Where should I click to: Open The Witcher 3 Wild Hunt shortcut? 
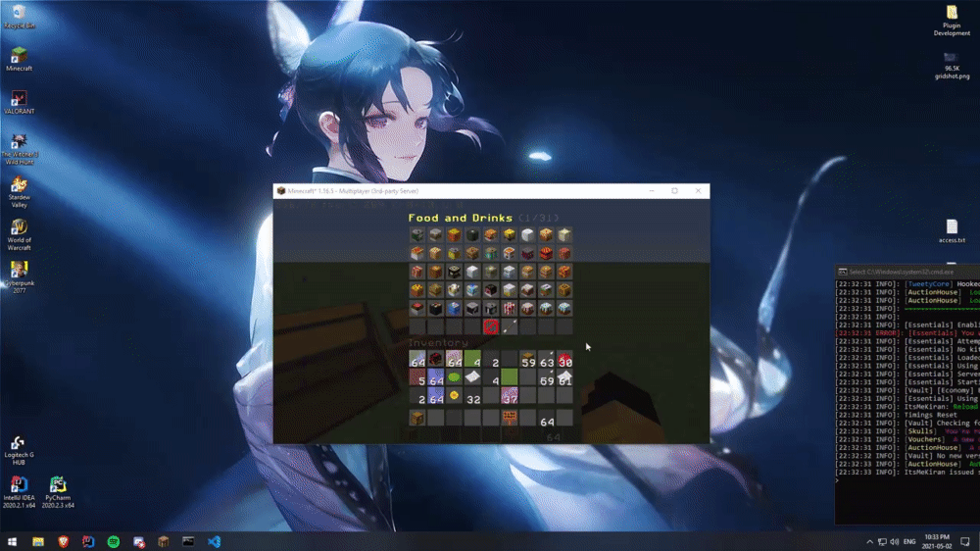tap(19, 149)
